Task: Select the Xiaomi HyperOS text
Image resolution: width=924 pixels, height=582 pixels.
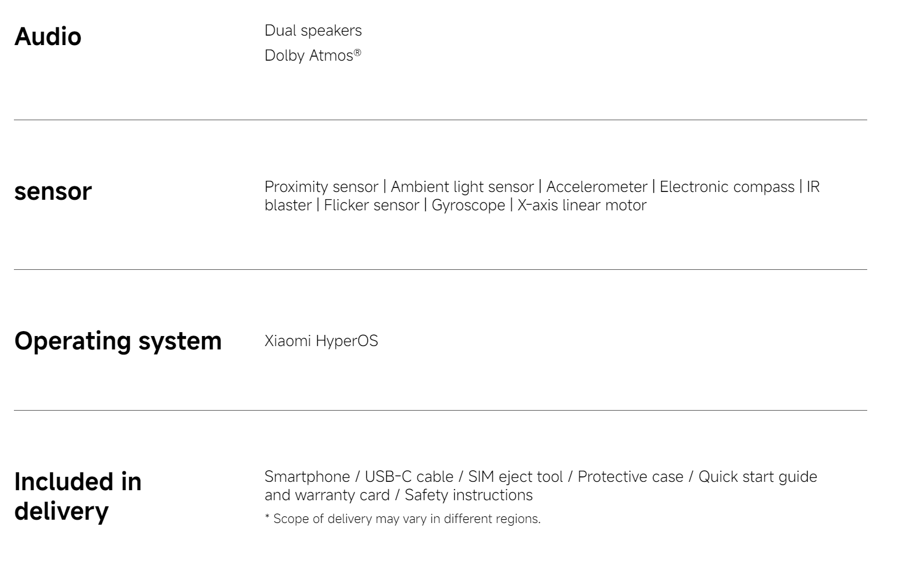Action: (x=321, y=341)
